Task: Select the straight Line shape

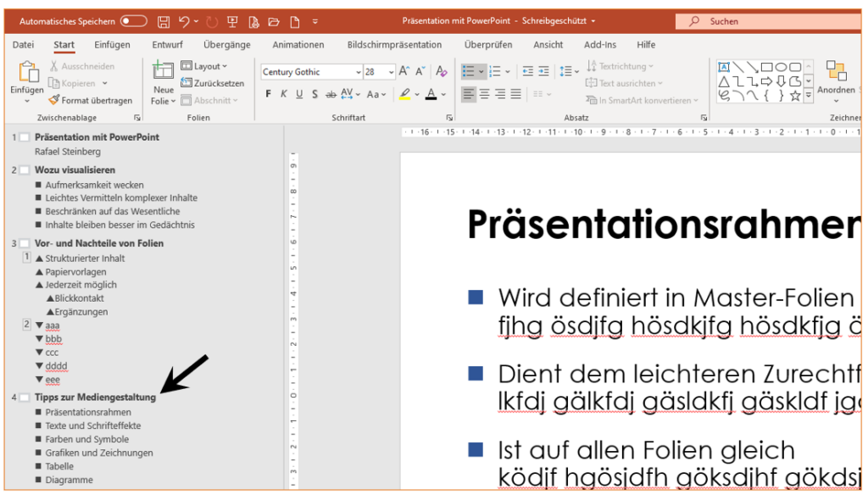Action: click(738, 67)
